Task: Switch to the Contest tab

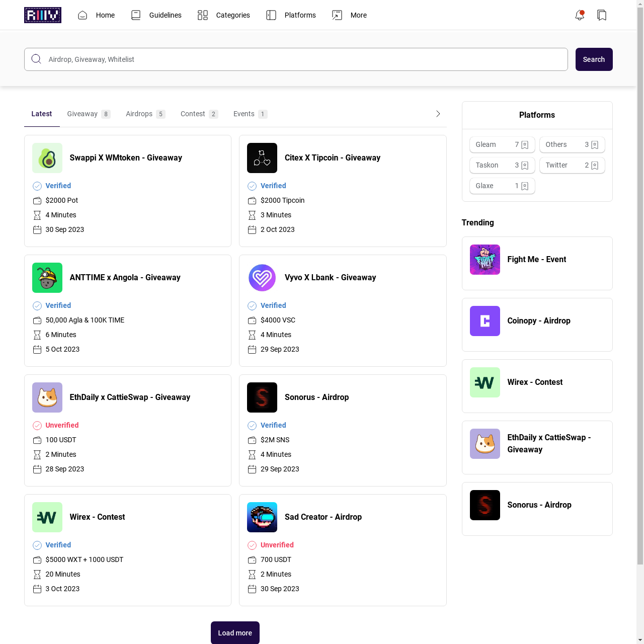Action: [x=199, y=114]
